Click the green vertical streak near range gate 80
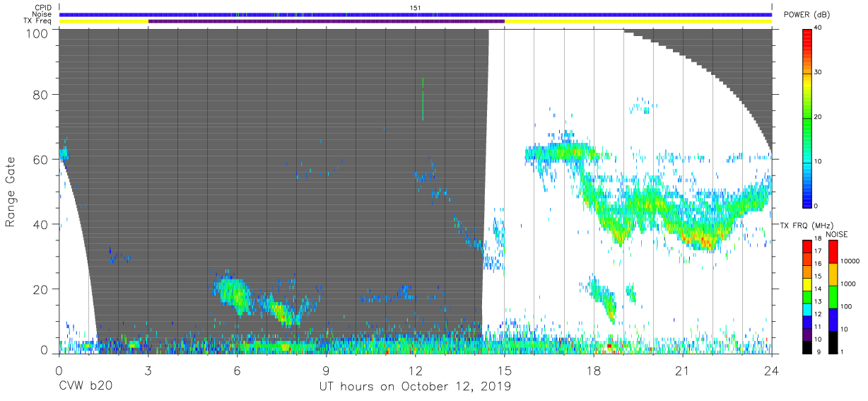The image size is (868, 401). point(422,99)
